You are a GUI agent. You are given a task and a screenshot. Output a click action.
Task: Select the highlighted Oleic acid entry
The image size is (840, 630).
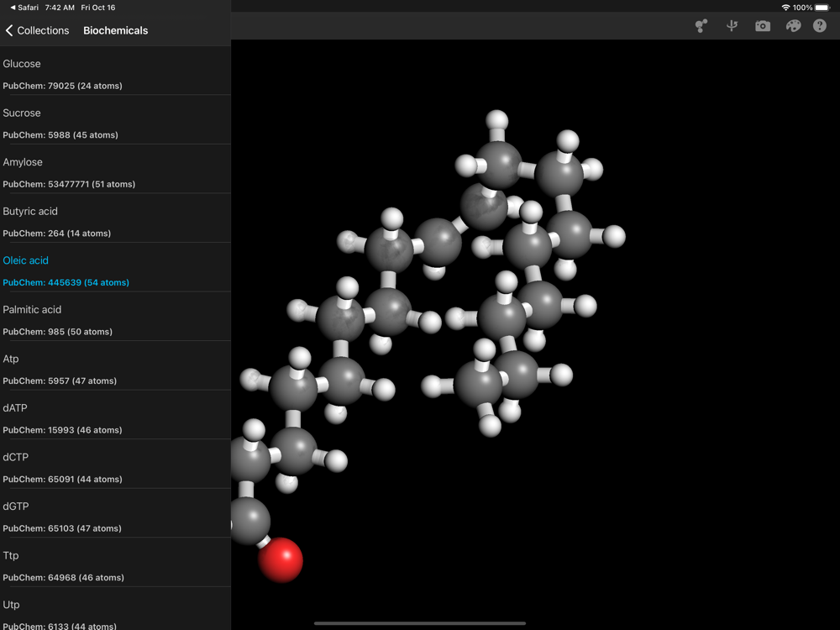pos(115,270)
